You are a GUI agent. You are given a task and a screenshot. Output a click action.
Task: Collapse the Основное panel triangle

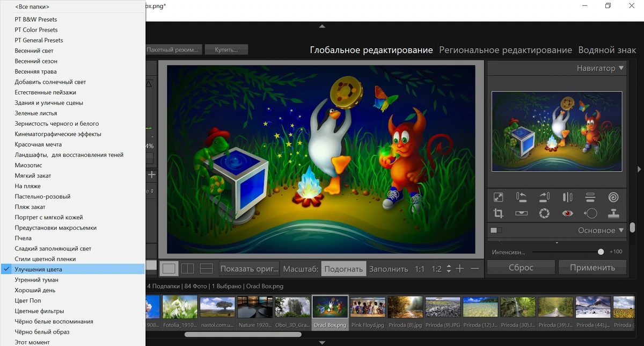tap(621, 230)
